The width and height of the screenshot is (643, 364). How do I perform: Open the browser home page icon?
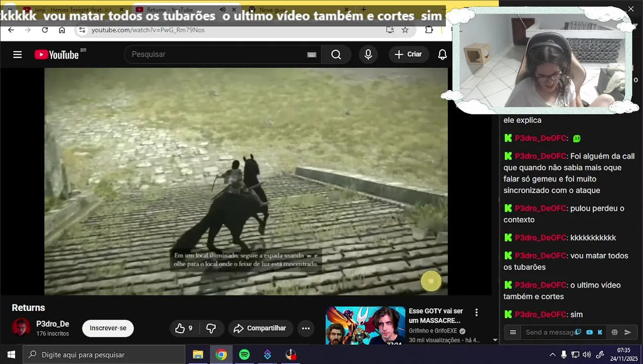pos(62,30)
